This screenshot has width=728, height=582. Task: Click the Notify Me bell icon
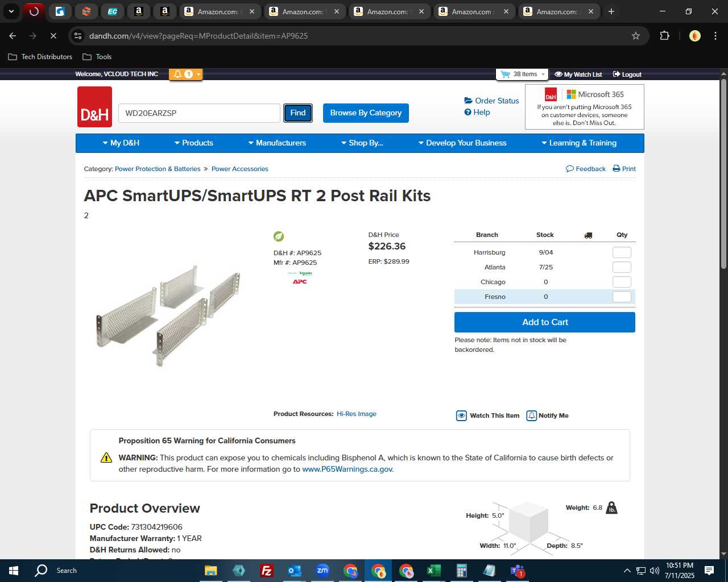click(x=531, y=415)
